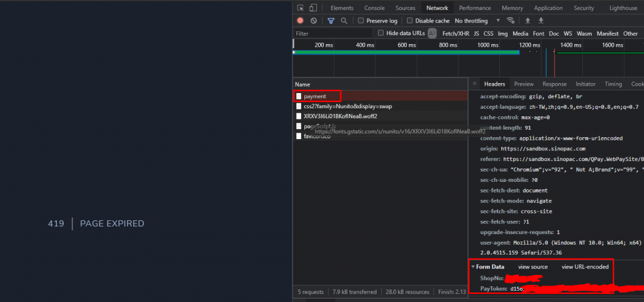Filter requests by All types
Image resolution: width=644 pixels, height=302 pixels.
pyautogui.click(x=431, y=34)
